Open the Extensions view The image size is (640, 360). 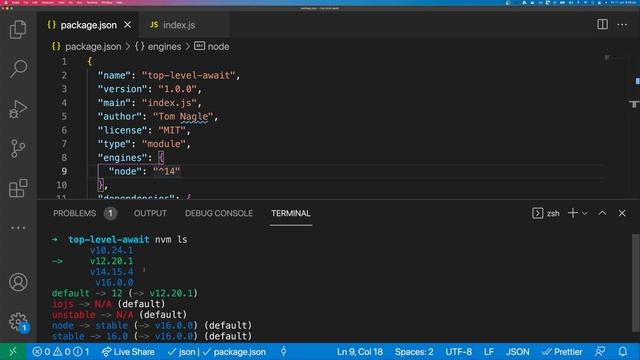(18, 188)
